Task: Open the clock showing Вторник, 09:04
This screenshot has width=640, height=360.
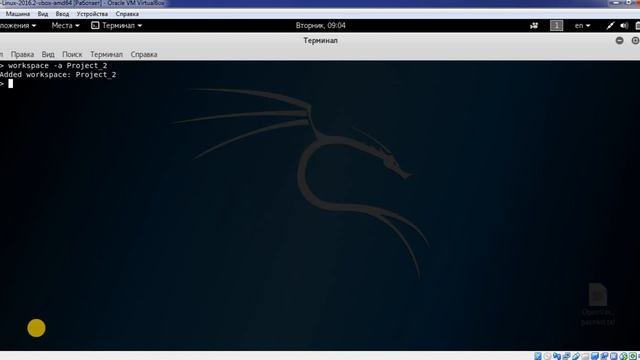Action: coord(320,25)
